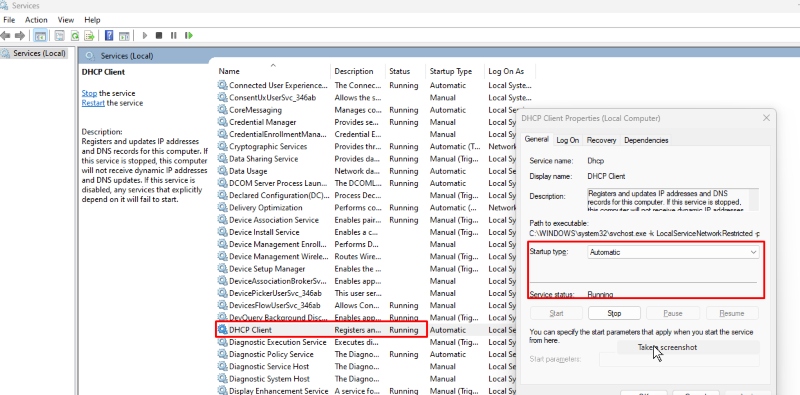Image resolution: width=800 pixels, height=395 pixels.
Task: Click the scrollbar of the Description box
Action: coord(754,200)
